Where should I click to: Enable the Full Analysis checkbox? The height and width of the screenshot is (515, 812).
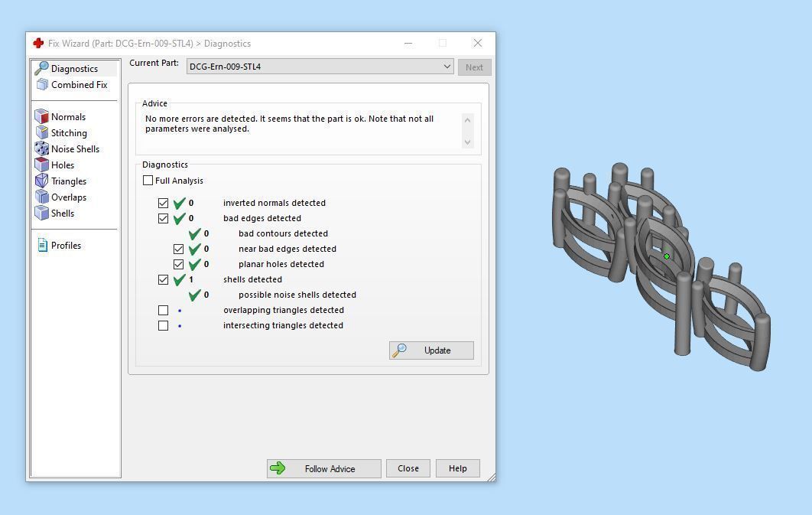point(148,181)
